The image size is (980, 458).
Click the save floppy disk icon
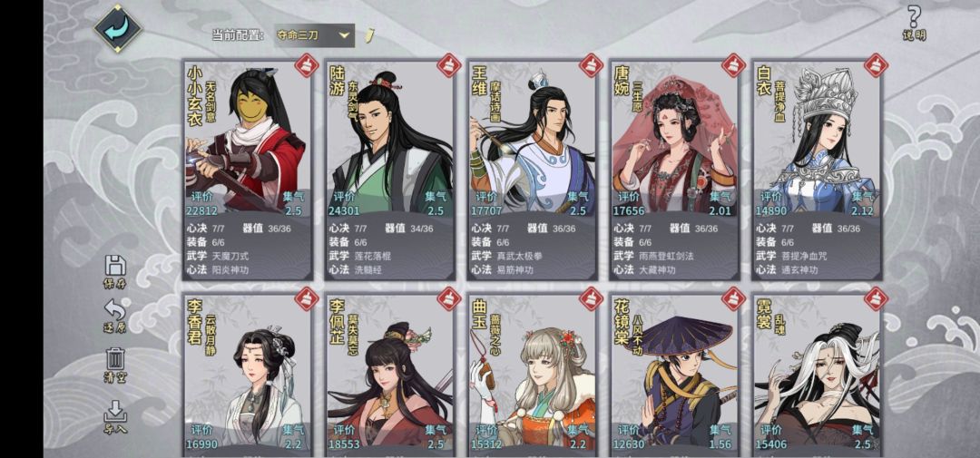click(115, 272)
